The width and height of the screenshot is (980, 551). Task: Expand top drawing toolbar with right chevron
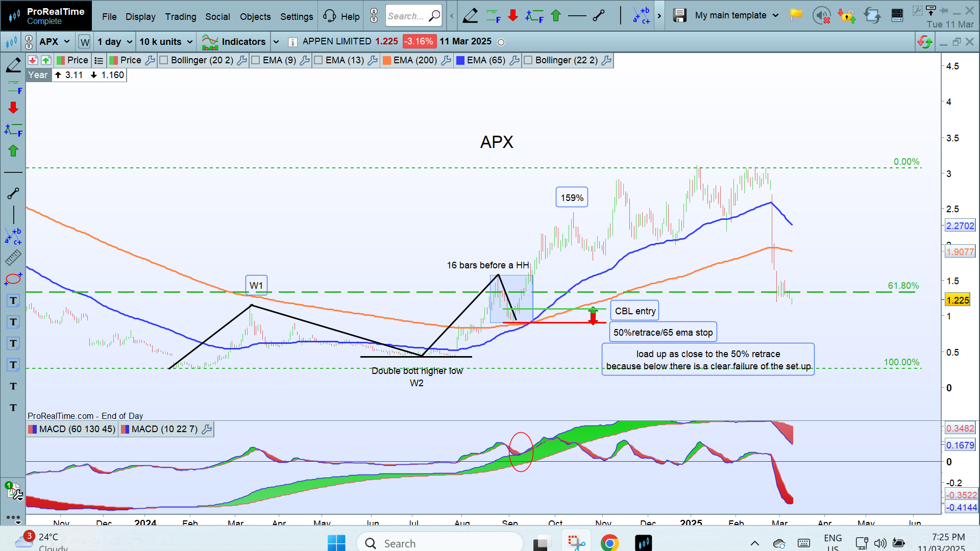click(x=659, y=16)
